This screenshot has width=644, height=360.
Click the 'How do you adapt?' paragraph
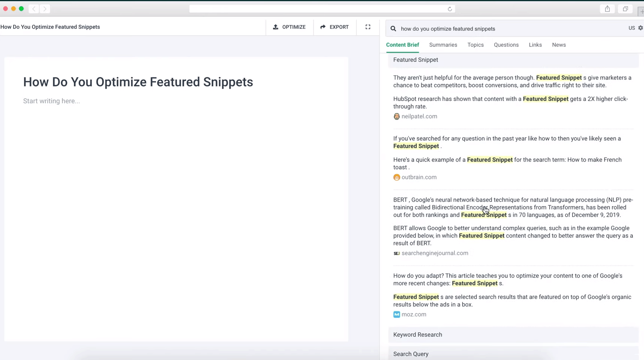[x=508, y=280]
